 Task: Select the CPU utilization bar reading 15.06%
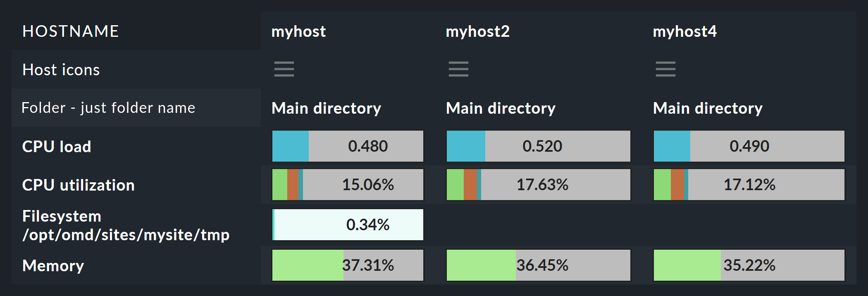(x=348, y=184)
